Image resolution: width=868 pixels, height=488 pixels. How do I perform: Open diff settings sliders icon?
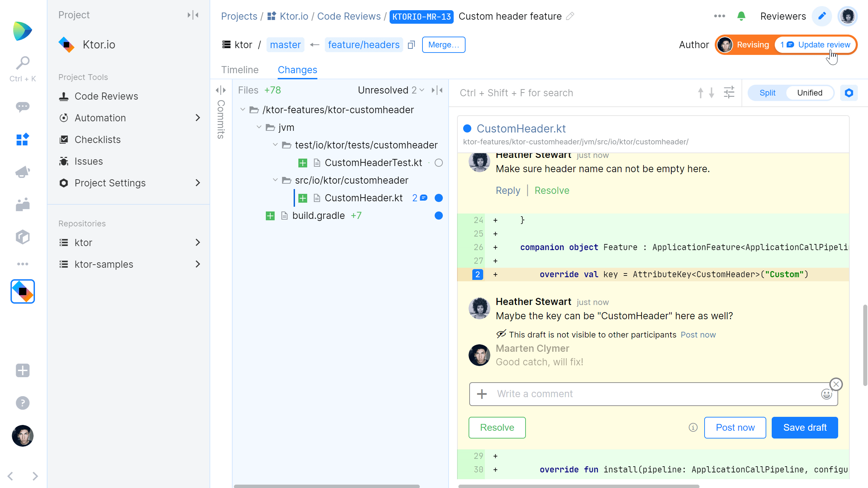click(729, 93)
